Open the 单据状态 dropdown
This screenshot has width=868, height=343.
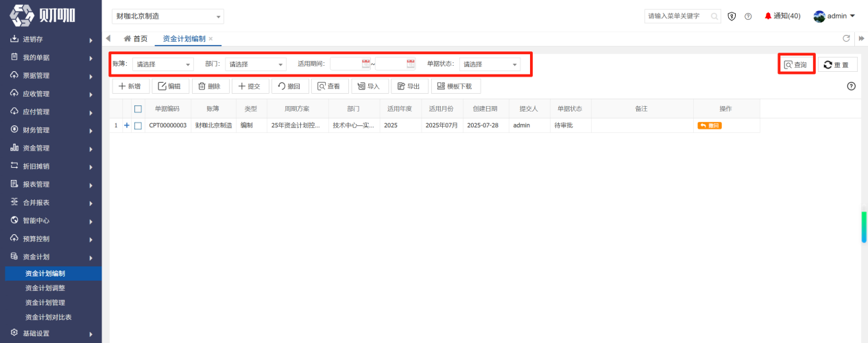[490, 64]
